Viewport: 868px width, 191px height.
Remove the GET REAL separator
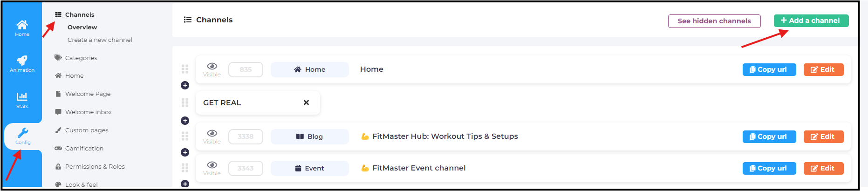[x=306, y=102]
